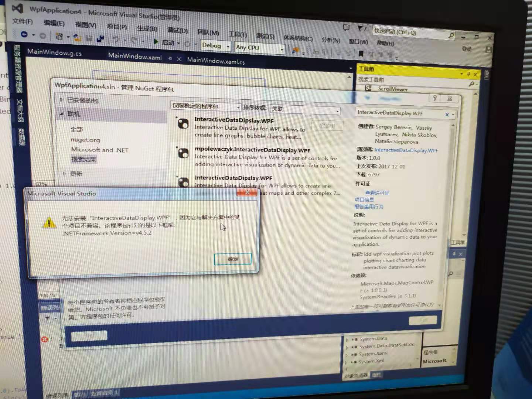Screen dimensions: 532x399
Task: Select the first InteractiveDataDipslay.WPF package result
Action: (259, 128)
